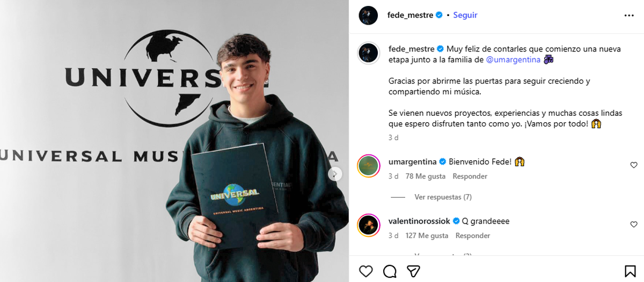
Task: Save the post with the bookmark icon
Action: [630, 271]
